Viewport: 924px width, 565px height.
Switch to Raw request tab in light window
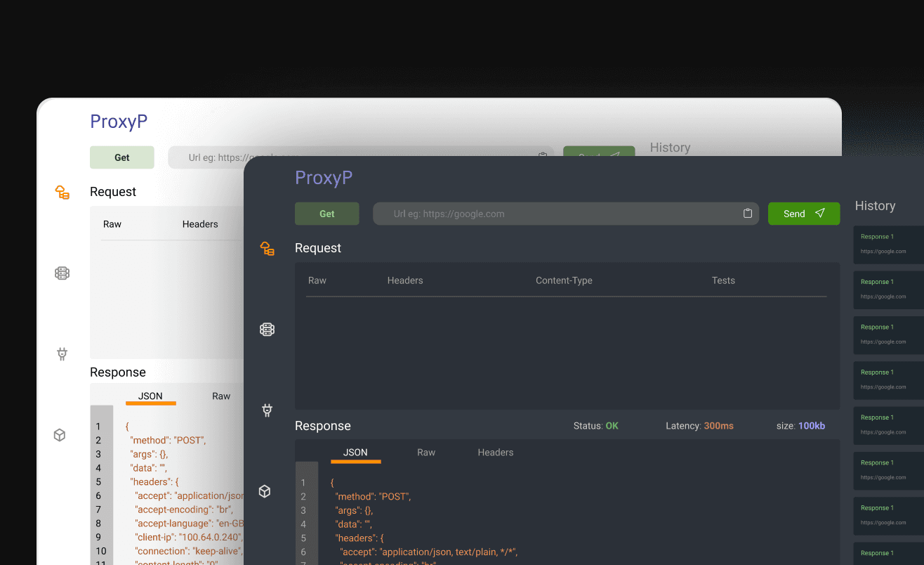112,224
